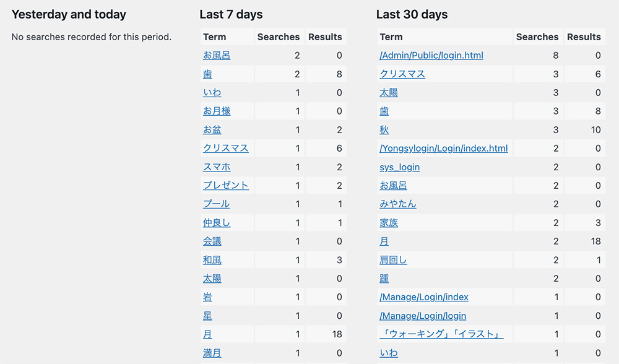Open the プレゼント search term
Viewport: 619px width, 364px height.
226,186
